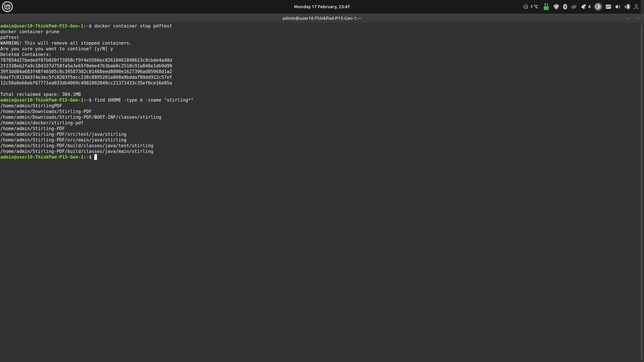This screenshot has width=644, height=362.
Task: Open the Bluetooth tray icon
Action: click(x=565, y=7)
